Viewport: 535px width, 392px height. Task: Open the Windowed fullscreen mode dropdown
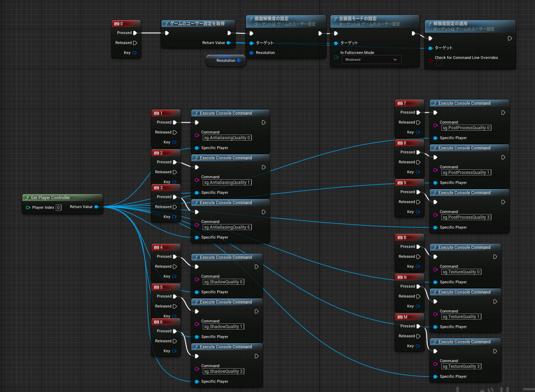[371, 59]
